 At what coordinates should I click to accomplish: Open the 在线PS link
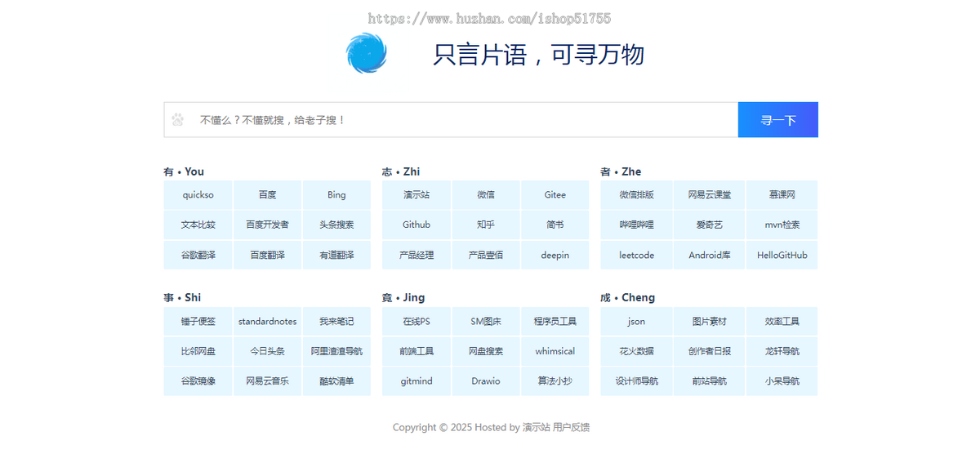click(416, 322)
